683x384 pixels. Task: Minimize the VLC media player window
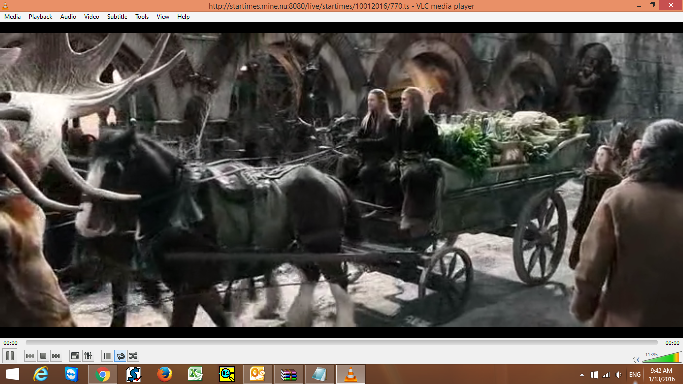(x=639, y=6)
